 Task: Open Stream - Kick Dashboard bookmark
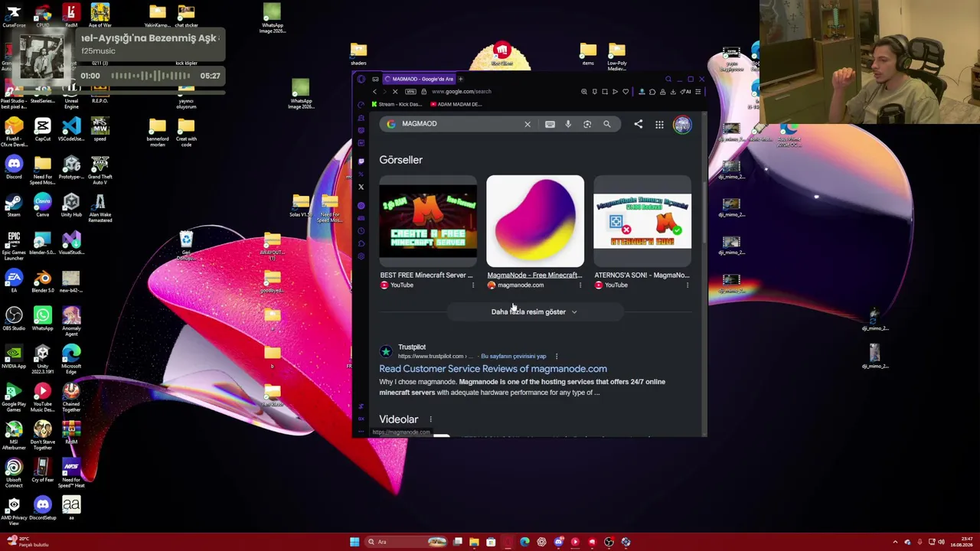[397, 104]
